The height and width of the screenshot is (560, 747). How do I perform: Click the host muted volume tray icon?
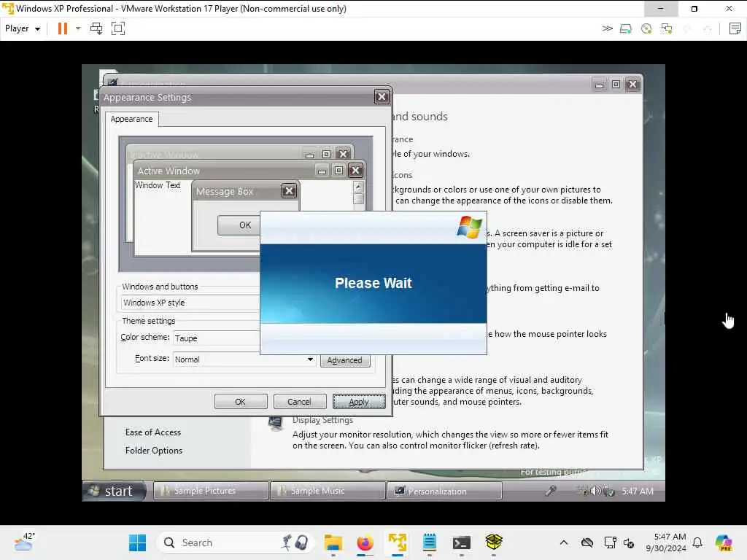point(629,542)
